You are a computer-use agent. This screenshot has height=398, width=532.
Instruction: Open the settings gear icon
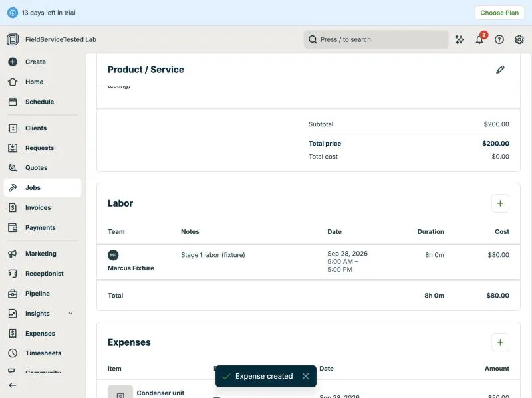click(x=519, y=39)
